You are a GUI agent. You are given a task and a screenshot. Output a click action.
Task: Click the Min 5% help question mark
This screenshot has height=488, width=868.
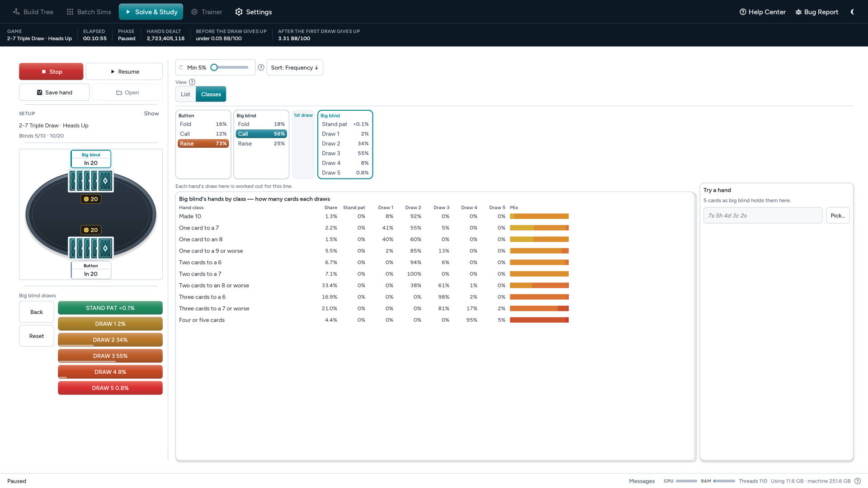(x=261, y=67)
